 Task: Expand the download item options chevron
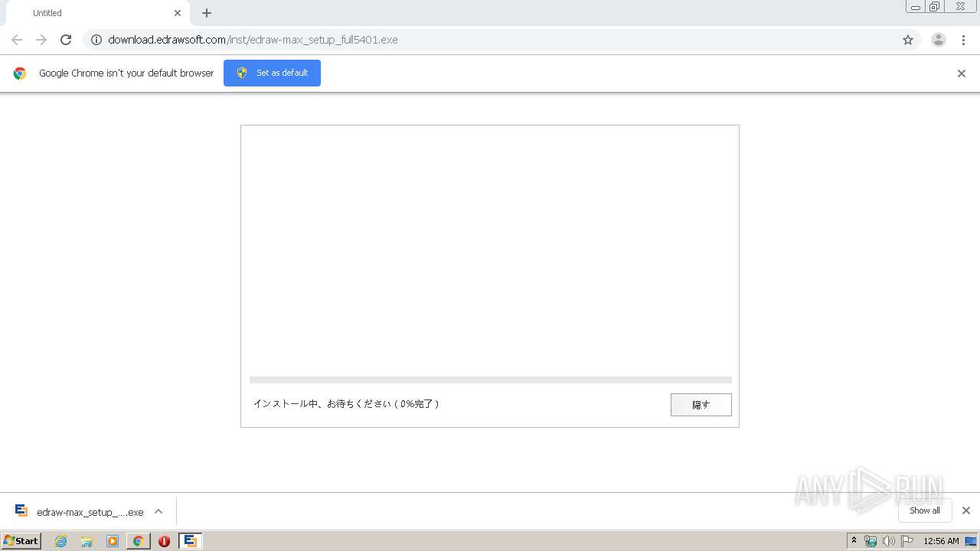click(158, 512)
